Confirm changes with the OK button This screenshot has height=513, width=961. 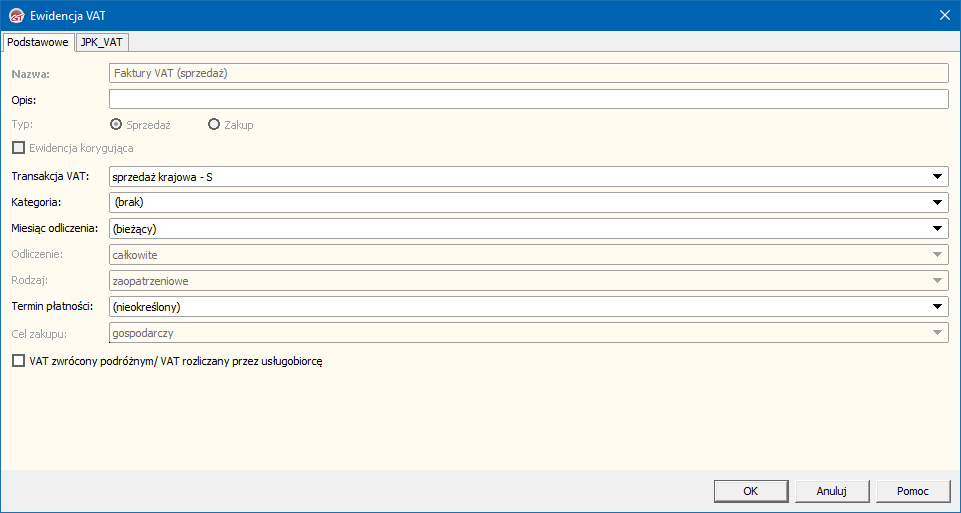pos(751,491)
